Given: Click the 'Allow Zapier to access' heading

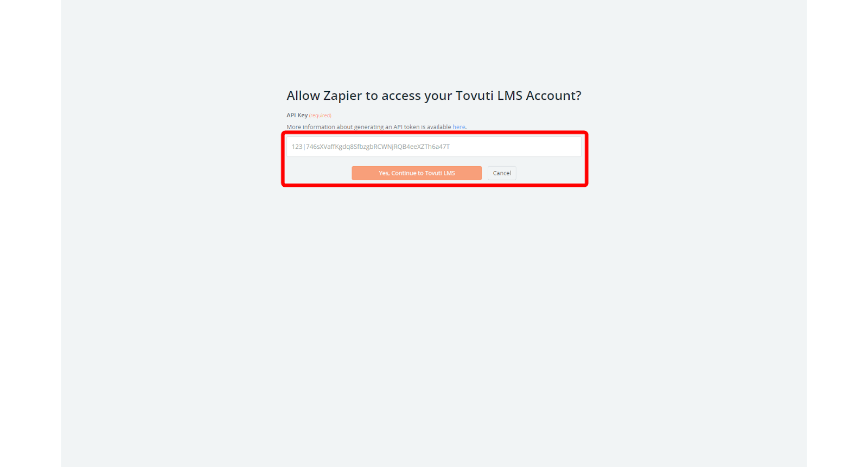Looking at the screenshot, I should 433,96.
